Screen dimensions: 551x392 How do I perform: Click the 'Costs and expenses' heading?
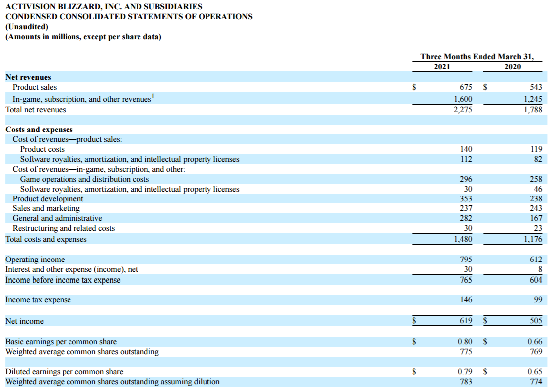pos(39,130)
